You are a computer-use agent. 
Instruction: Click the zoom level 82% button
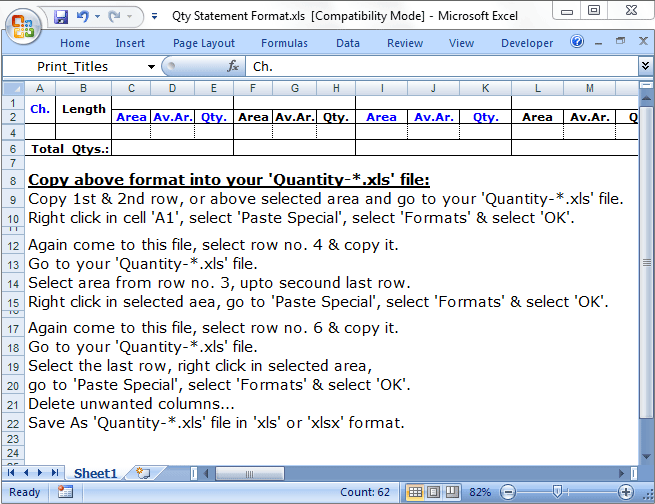480,492
